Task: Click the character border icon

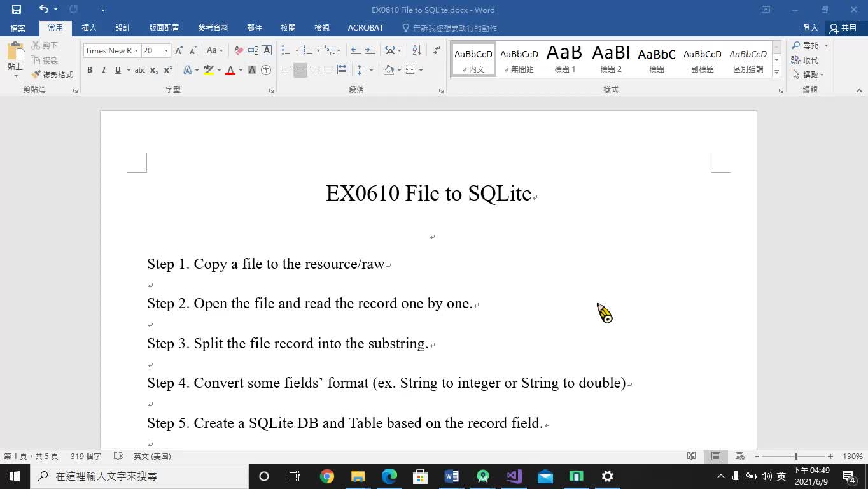Action: (x=267, y=50)
